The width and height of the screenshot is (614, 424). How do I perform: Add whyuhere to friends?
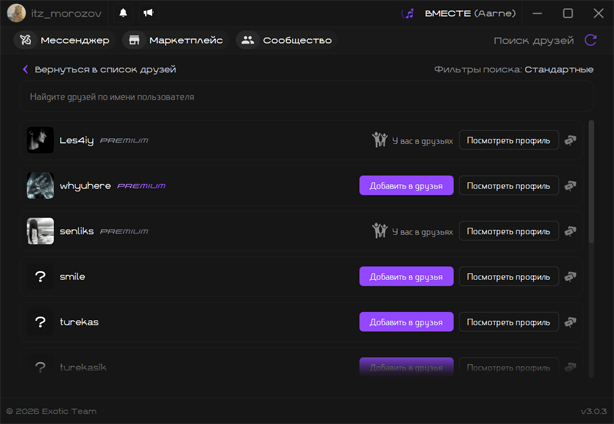(x=406, y=186)
